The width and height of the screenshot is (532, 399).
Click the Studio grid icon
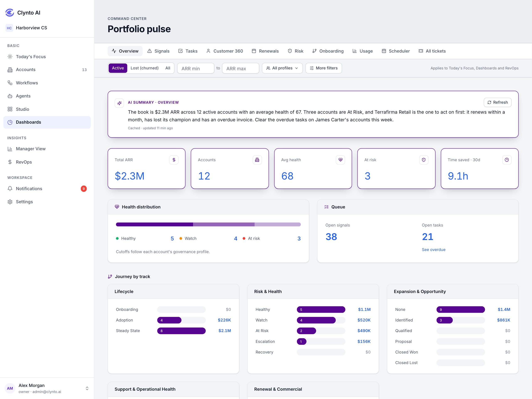(x=10, y=109)
